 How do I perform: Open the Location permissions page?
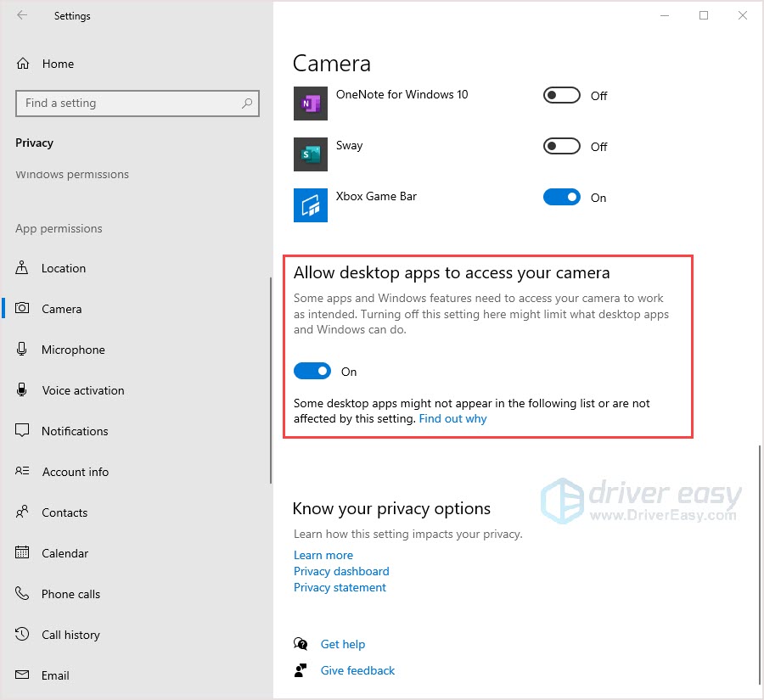pyautogui.click(x=64, y=268)
